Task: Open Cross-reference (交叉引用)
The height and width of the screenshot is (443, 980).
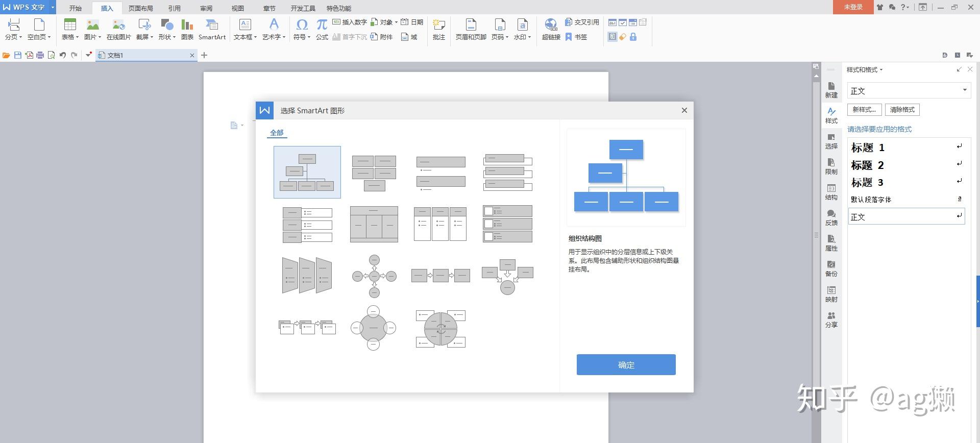Action: click(x=582, y=22)
